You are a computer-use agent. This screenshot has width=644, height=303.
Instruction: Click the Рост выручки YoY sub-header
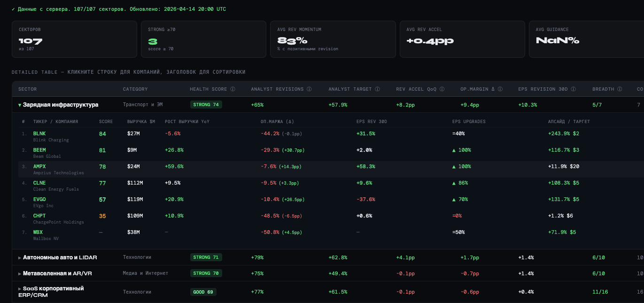[x=187, y=121]
